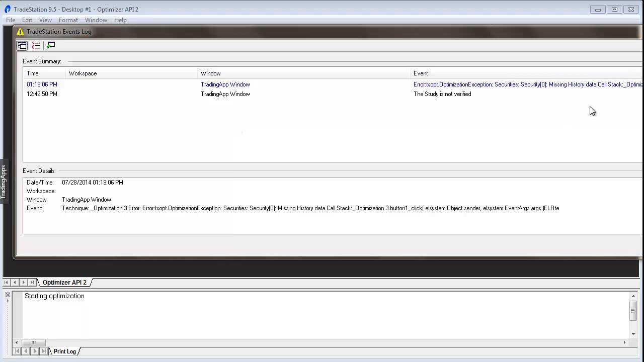644x362 pixels.
Task: Click the Date/Time value 07/28/2014 01:19:06 PM
Action: (x=93, y=183)
